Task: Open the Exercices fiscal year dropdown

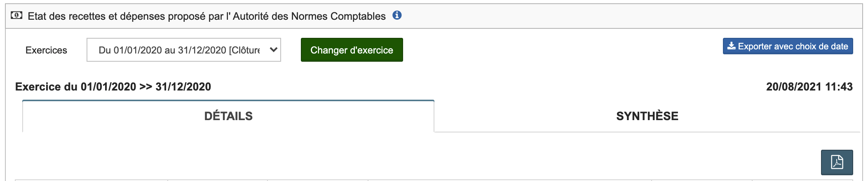Action: pos(183,50)
